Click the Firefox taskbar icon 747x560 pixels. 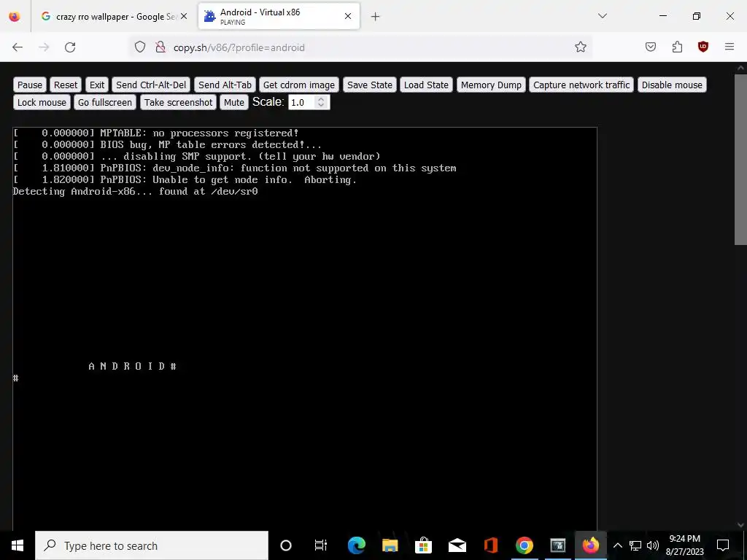point(591,545)
